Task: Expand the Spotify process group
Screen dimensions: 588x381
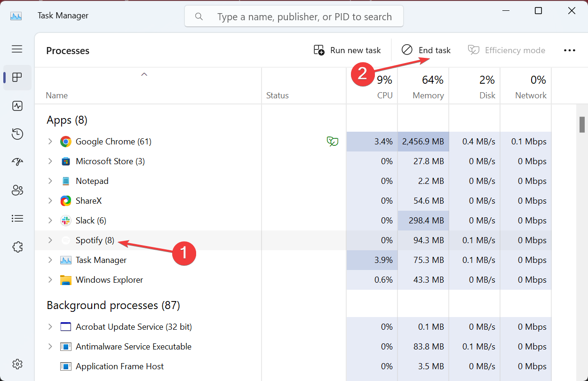Action: pyautogui.click(x=50, y=240)
